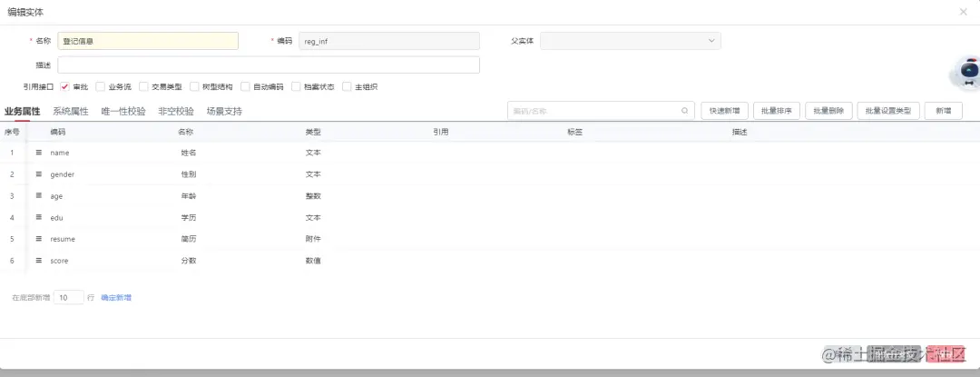Enable the 业务流 checkbox
This screenshot has height=377, width=980.
(101, 87)
